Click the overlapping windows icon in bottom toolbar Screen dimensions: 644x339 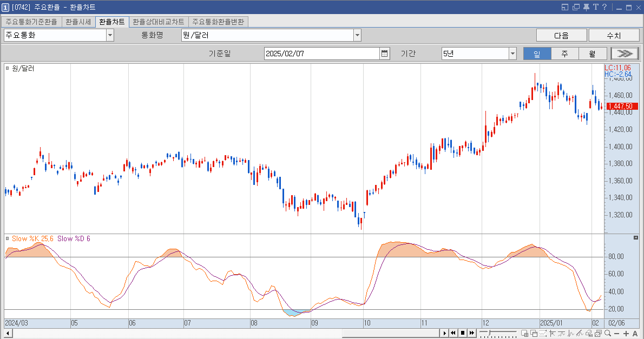click(534, 333)
